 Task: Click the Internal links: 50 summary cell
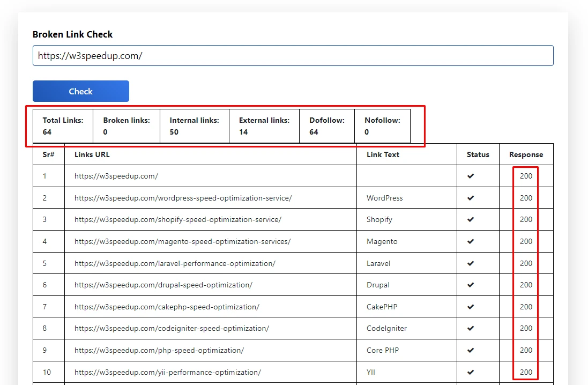tap(195, 126)
